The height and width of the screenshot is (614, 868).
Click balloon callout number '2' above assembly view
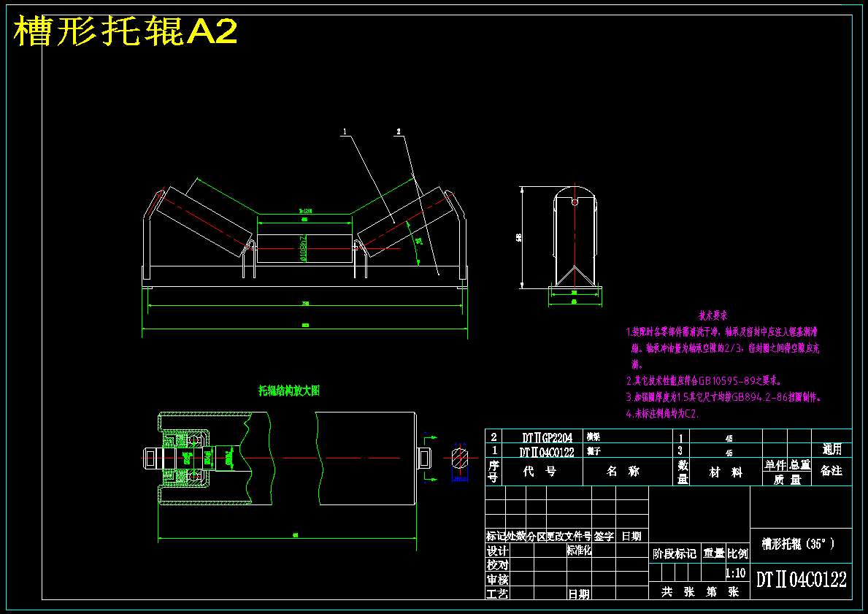click(x=398, y=131)
